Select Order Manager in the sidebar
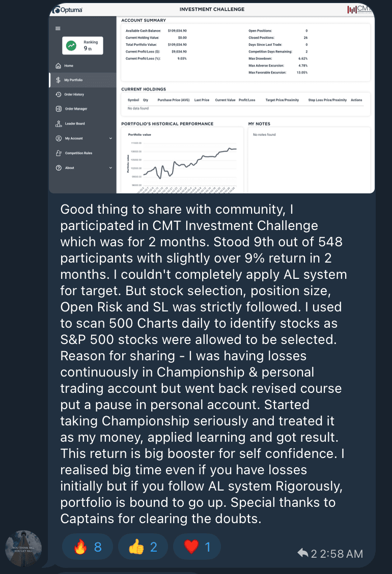Screen dimensions: 392x574 [76, 109]
